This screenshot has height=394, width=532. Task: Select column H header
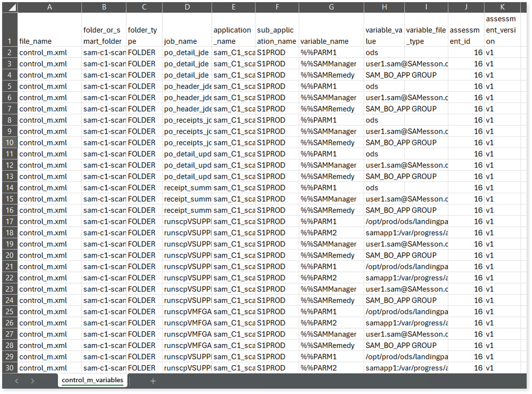click(x=384, y=7)
